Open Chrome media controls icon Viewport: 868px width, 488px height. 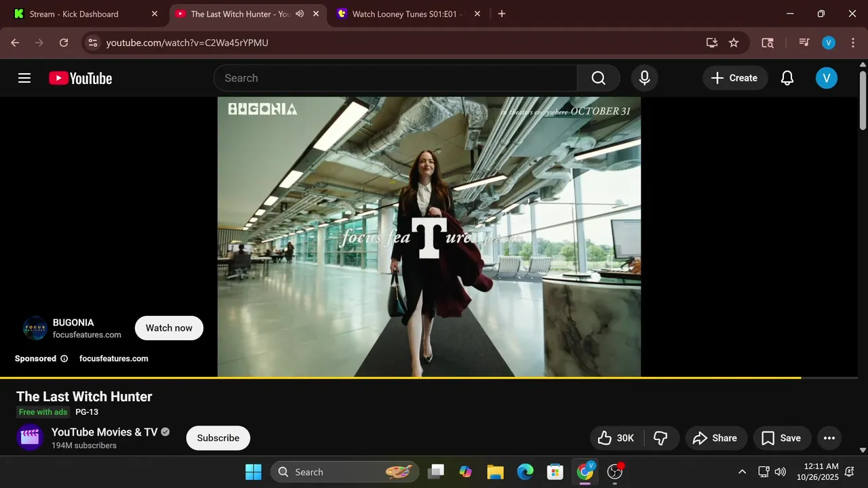point(804,43)
